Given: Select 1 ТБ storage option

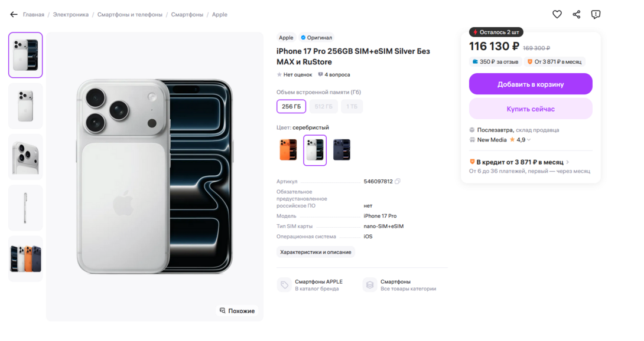Looking at the screenshot, I should coord(352,106).
